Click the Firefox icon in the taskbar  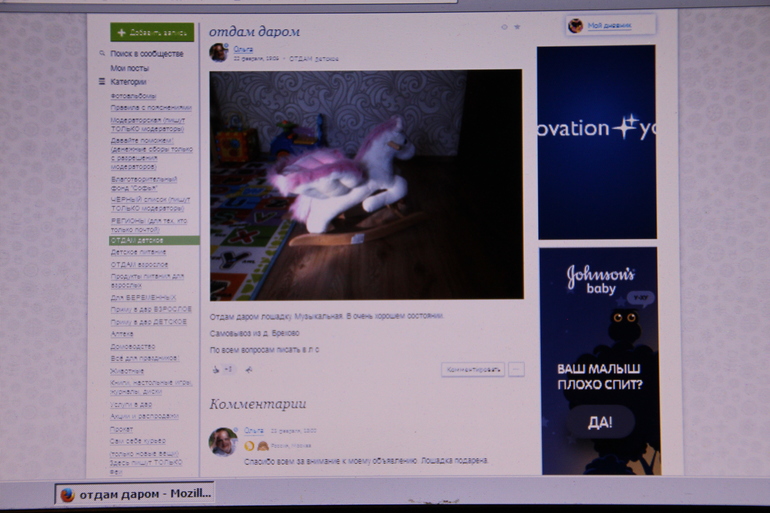tap(67, 494)
